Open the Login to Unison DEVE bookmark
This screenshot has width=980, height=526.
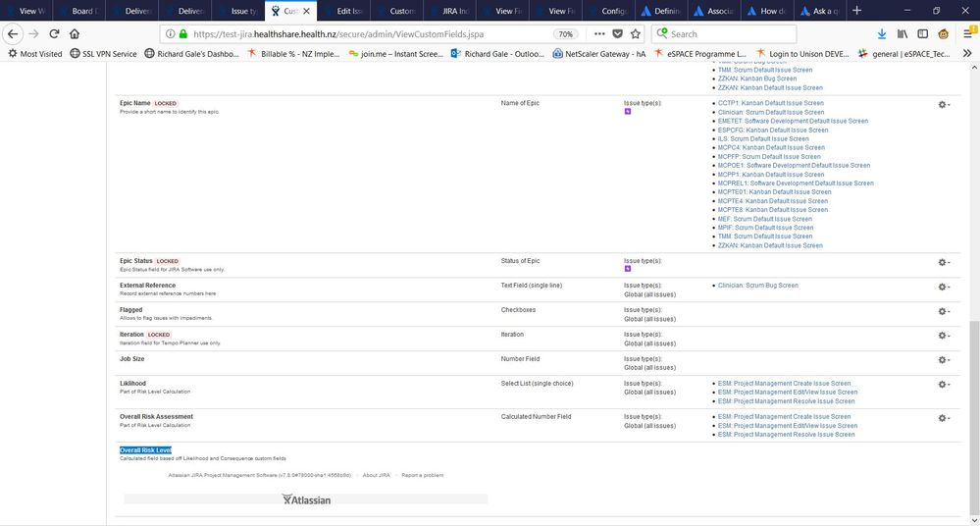[802, 54]
